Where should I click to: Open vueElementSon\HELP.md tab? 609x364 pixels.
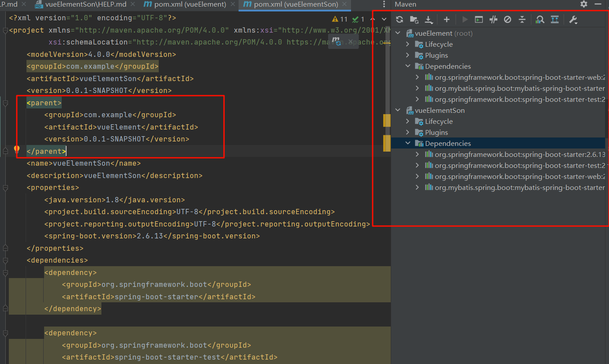[86, 4]
